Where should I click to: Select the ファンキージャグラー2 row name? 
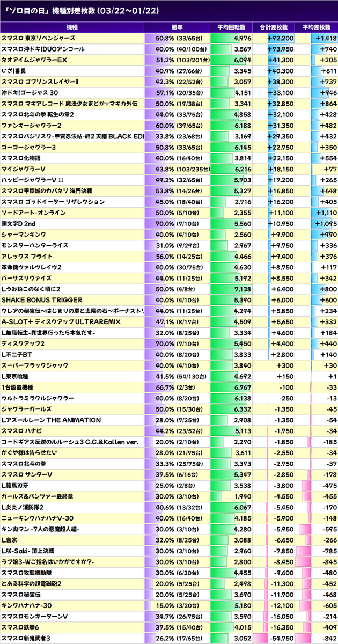32,126
